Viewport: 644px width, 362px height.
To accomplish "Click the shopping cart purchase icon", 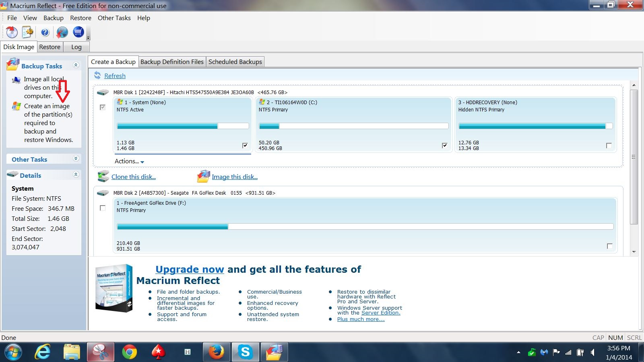I will coord(78,32).
